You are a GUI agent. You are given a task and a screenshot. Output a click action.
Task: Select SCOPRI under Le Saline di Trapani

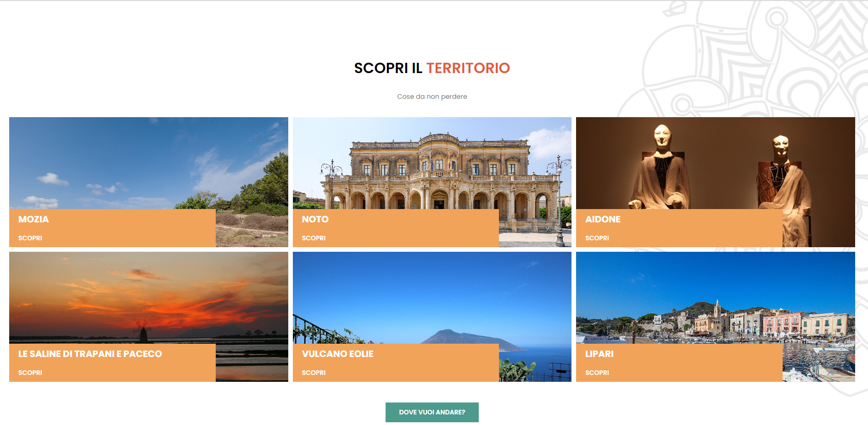point(30,373)
